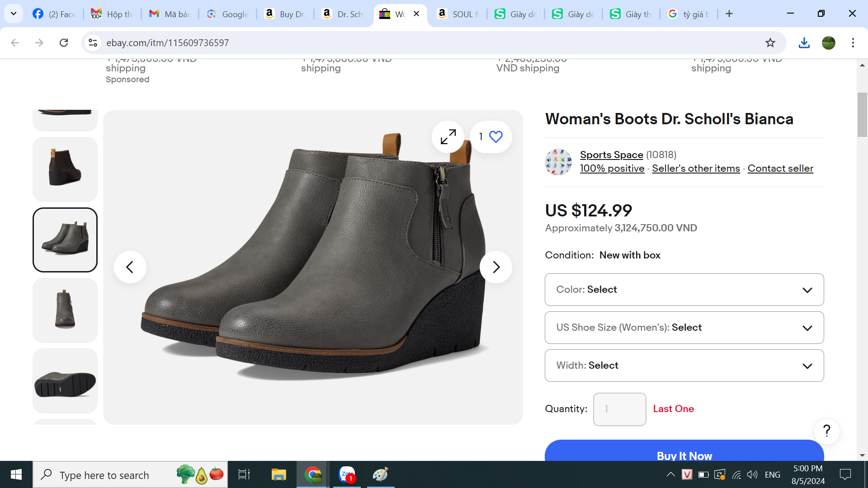The height and width of the screenshot is (488, 868).
Task: Show the next product image
Action: (x=496, y=267)
